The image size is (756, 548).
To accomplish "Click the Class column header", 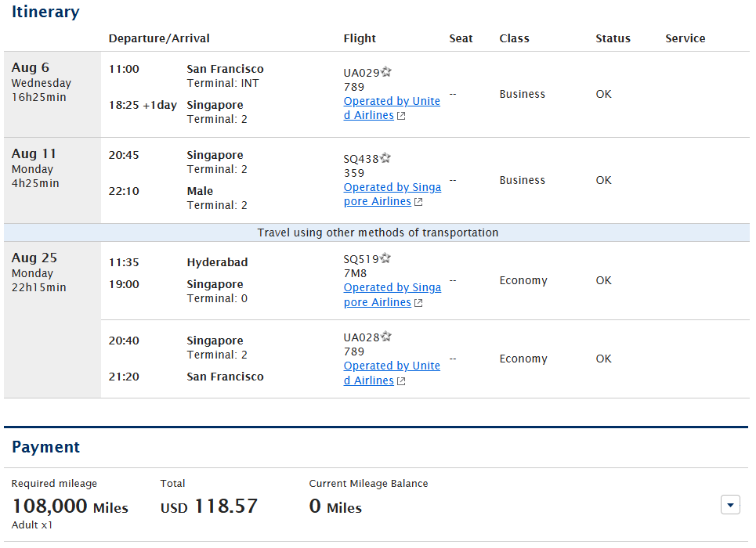I will point(515,38).
